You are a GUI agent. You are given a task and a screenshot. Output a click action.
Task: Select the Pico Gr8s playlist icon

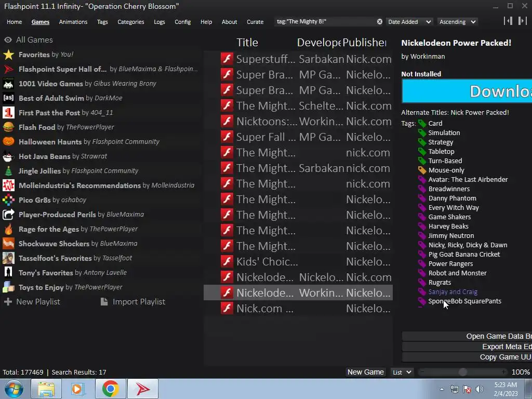click(x=8, y=200)
